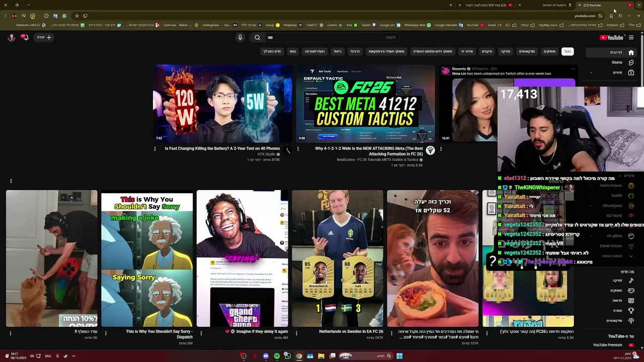Image resolution: width=644 pixels, height=362 pixels.
Task: Play the GTA 'Imagine if they delay' Short
Action: (242, 258)
